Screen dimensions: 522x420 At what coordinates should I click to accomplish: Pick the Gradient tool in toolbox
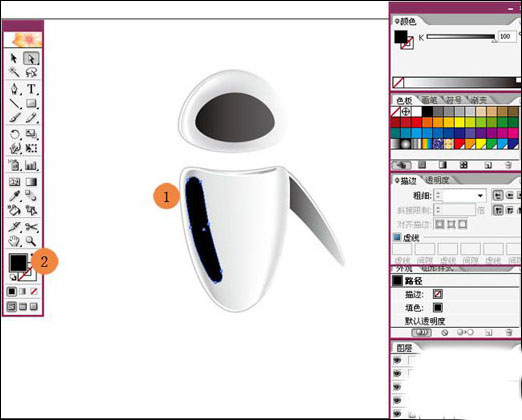click(x=31, y=182)
